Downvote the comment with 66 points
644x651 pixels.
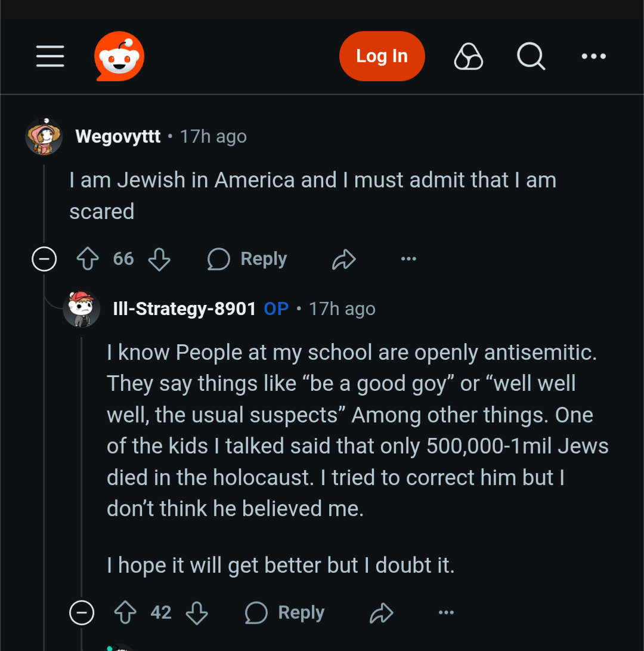point(159,259)
